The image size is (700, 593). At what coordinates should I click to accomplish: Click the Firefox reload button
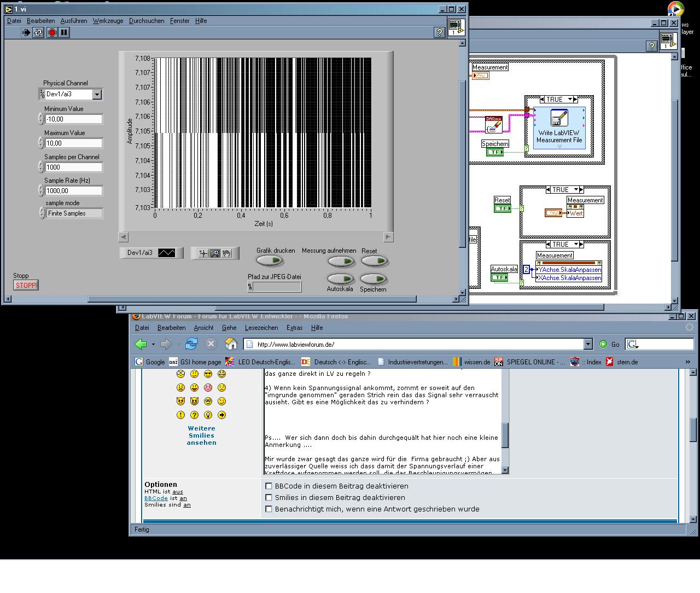(x=191, y=344)
